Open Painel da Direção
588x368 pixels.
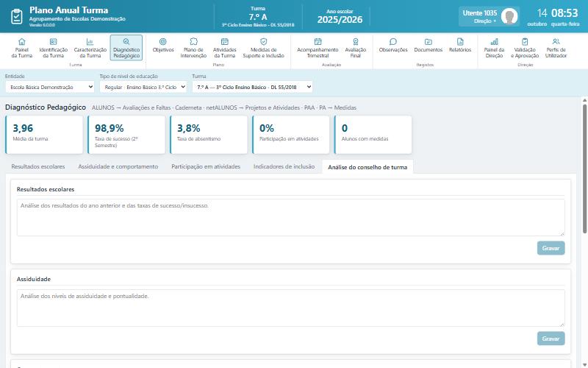[x=494, y=48]
